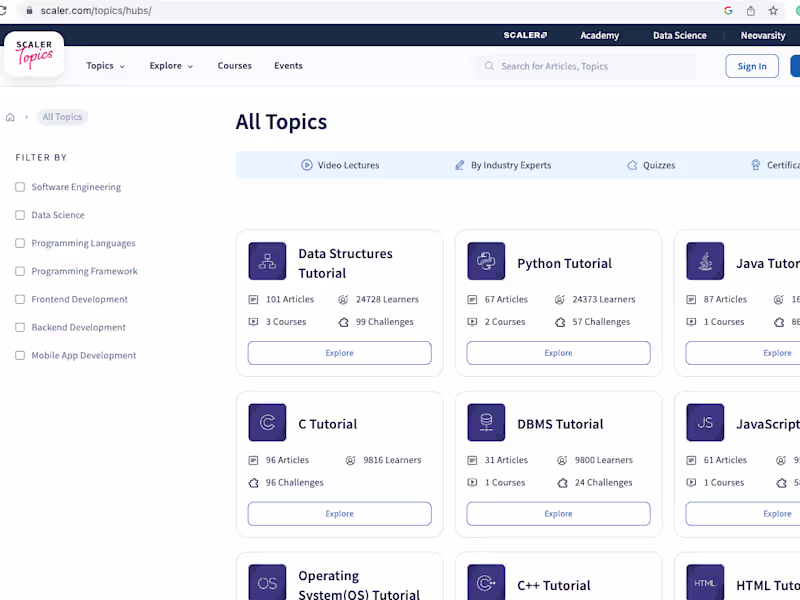The height and width of the screenshot is (600, 800).
Task: Enable the Programming Languages filter
Action: point(20,243)
